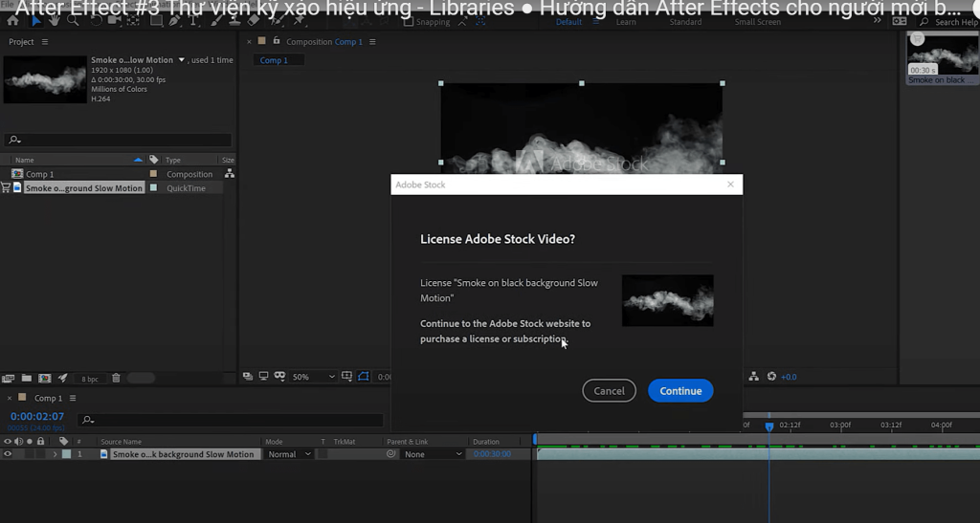Image resolution: width=980 pixels, height=523 pixels.
Task: Open the 50% magnification dropdown
Action: tap(314, 377)
